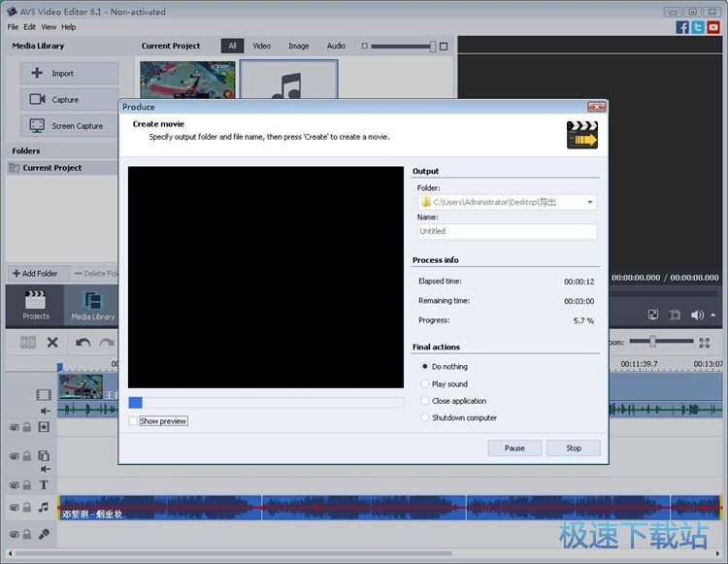Viewport: 728px width, 564px height.
Task: Click the text track T icon
Action: pyautogui.click(x=44, y=485)
